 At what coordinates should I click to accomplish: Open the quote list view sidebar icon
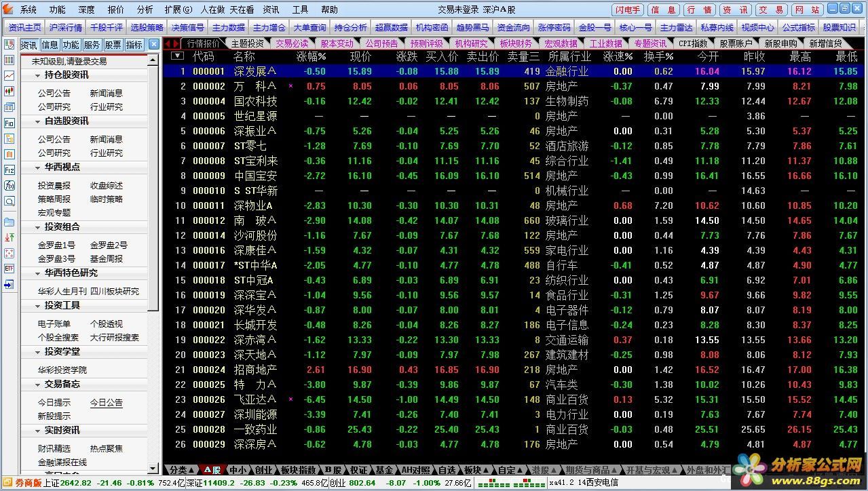tap(9, 45)
